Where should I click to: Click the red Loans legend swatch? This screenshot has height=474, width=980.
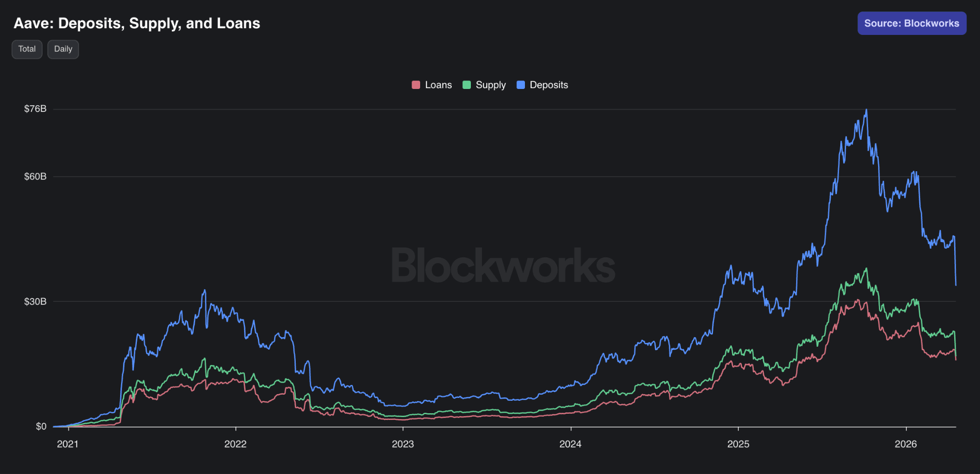(x=416, y=85)
